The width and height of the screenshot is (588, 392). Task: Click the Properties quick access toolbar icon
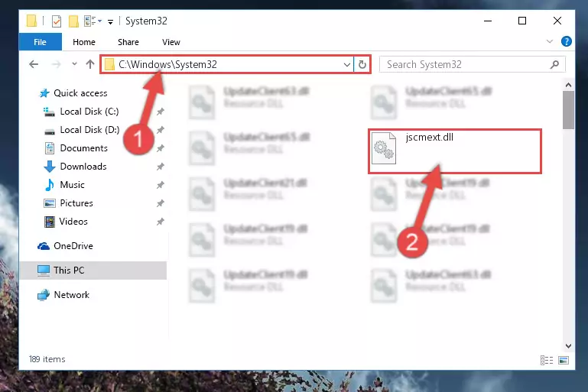click(x=57, y=21)
